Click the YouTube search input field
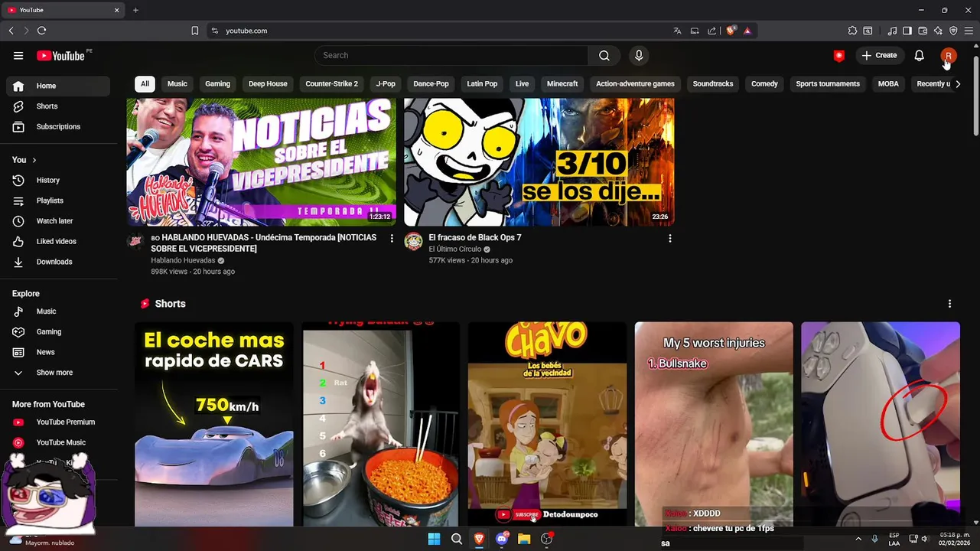 coord(451,55)
